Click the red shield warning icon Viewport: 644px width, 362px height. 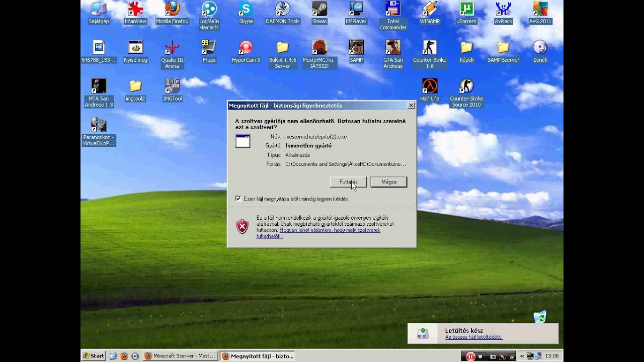243,226
